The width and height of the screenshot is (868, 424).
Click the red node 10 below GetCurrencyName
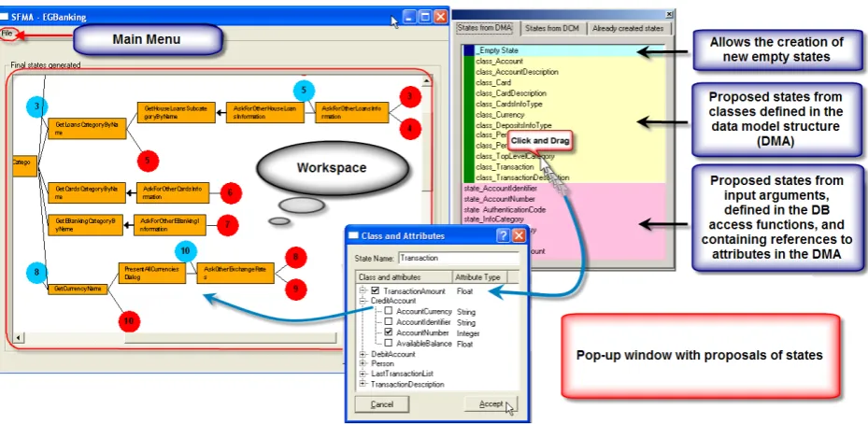click(x=129, y=320)
